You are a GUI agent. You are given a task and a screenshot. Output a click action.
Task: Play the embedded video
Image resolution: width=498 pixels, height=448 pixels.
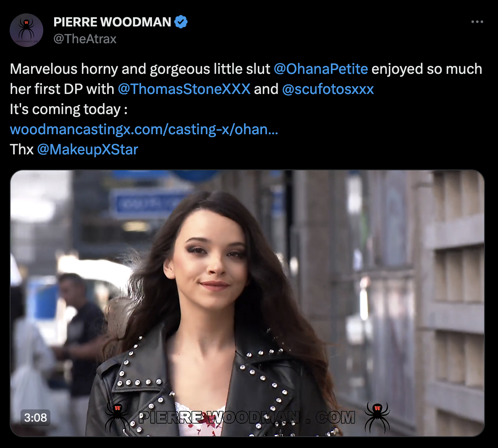coord(247,303)
